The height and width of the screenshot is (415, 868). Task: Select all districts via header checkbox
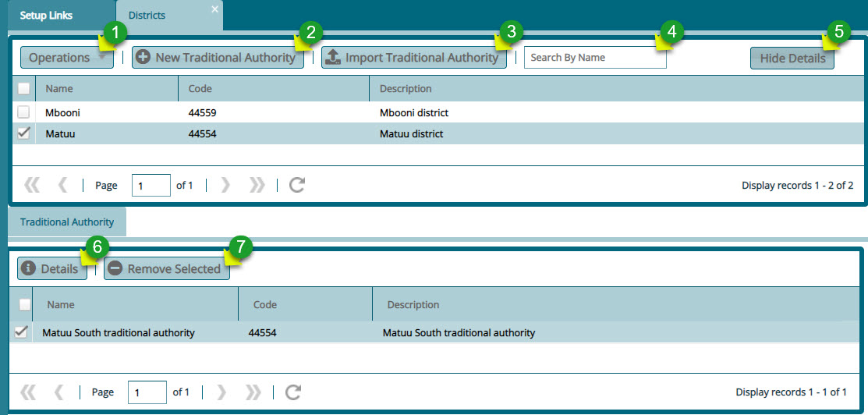pyautogui.click(x=23, y=88)
